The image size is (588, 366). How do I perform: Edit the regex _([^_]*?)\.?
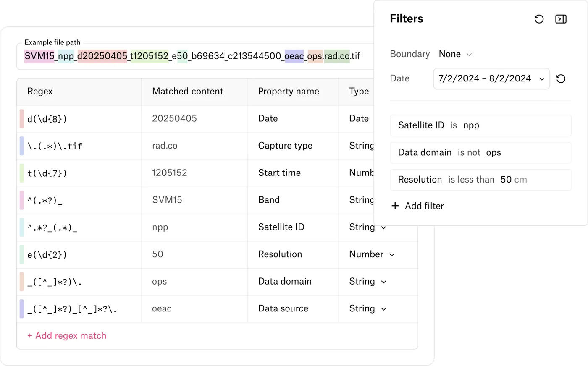point(54,282)
